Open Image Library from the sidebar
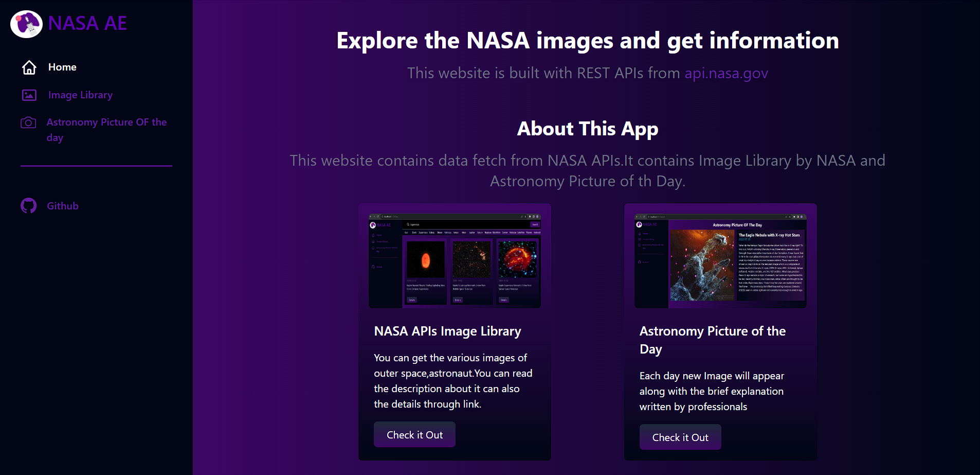 click(80, 95)
